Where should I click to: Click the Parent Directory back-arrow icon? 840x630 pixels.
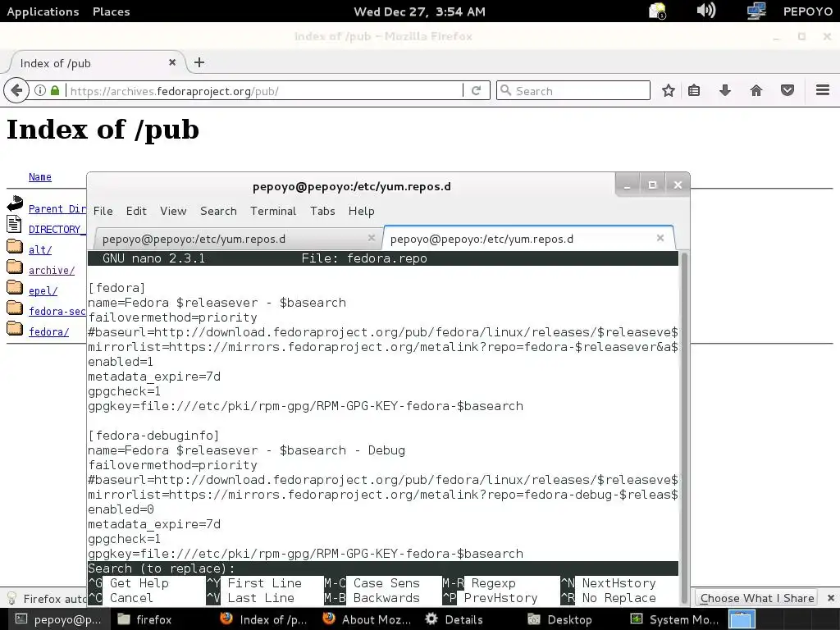[x=15, y=203]
